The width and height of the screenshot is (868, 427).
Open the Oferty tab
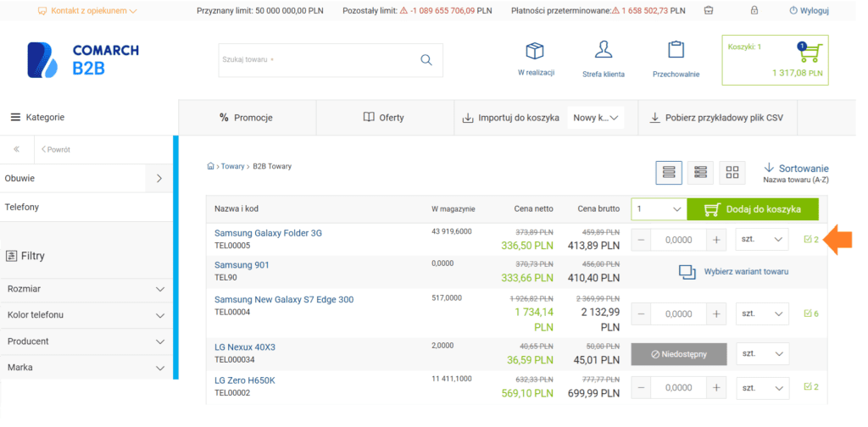pyautogui.click(x=384, y=117)
